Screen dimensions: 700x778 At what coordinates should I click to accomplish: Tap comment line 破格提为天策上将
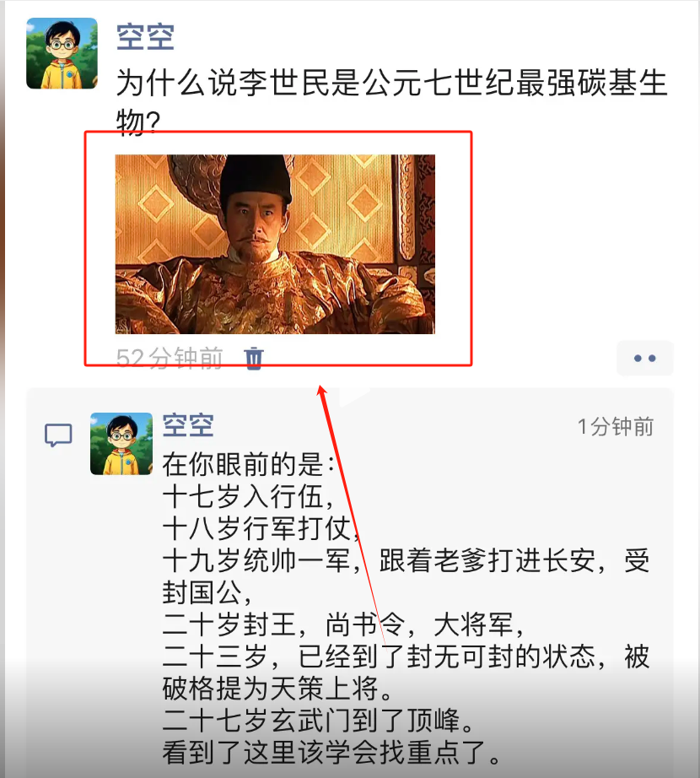tap(277, 689)
